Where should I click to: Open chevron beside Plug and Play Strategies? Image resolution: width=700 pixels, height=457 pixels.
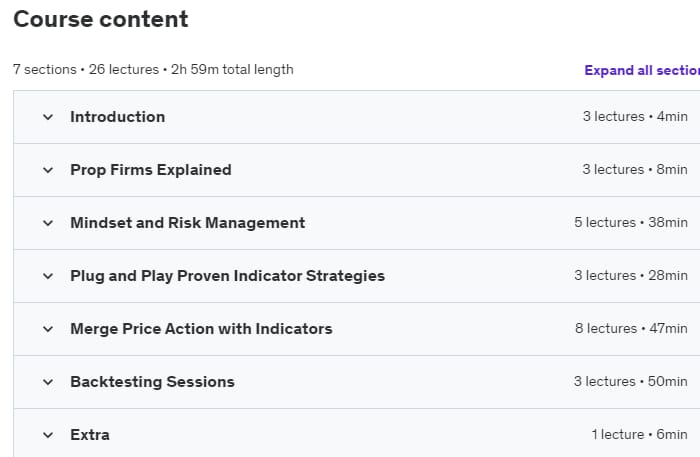(48, 276)
